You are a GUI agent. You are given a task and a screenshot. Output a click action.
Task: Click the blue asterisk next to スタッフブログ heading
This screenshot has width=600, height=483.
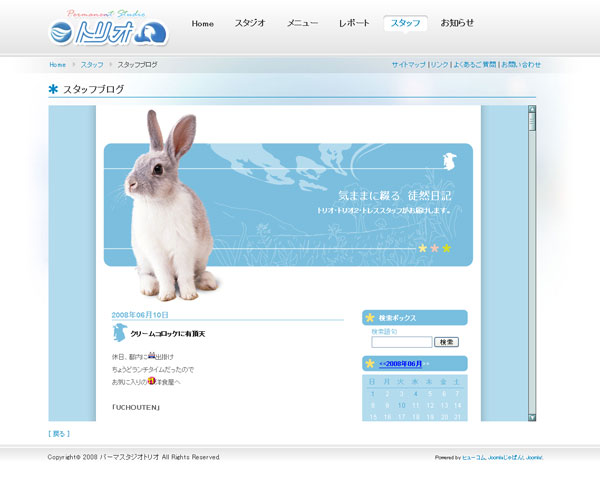(x=53, y=89)
